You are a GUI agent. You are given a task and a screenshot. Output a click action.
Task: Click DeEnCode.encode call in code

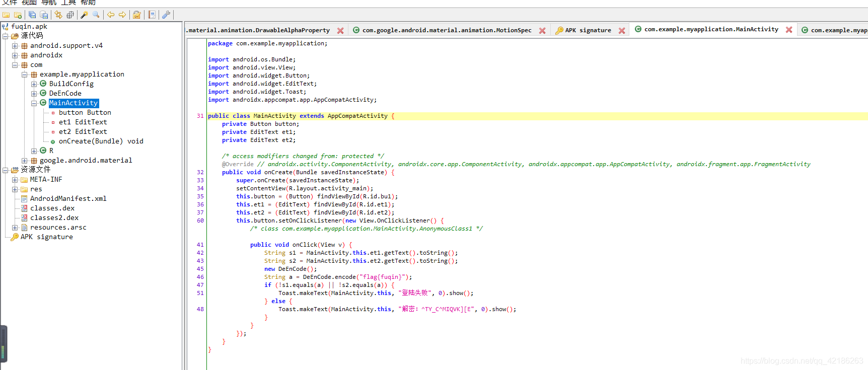tap(329, 277)
